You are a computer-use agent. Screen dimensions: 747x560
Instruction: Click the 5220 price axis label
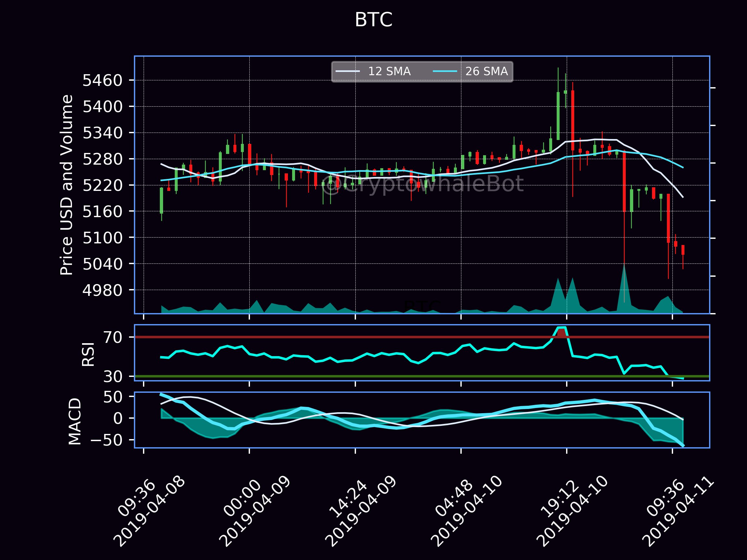point(102,185)
